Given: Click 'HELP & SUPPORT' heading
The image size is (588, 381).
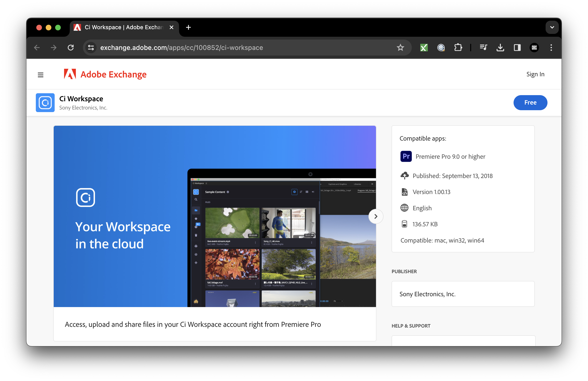Looking at the screenshot, I should point(411,325).
